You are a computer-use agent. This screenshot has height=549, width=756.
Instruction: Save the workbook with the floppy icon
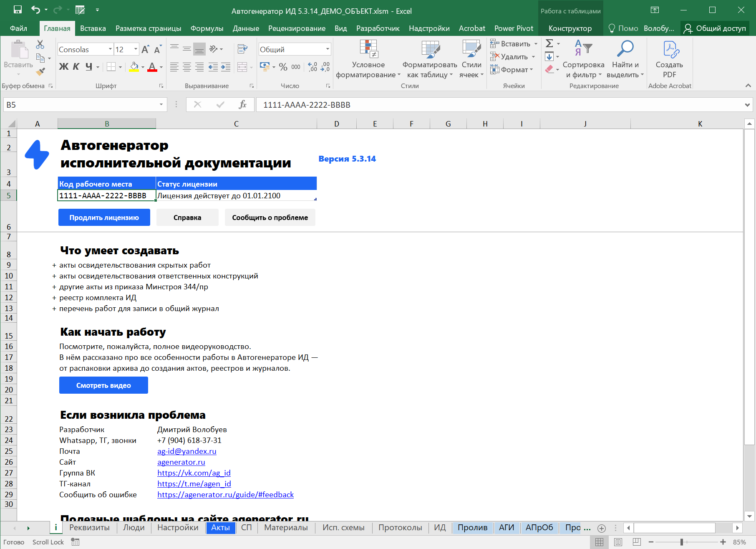[18, 10]
